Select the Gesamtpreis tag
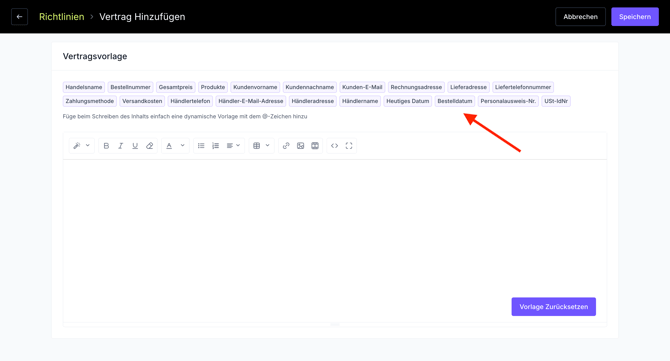670x361 pixels. (x=176, y=87)
